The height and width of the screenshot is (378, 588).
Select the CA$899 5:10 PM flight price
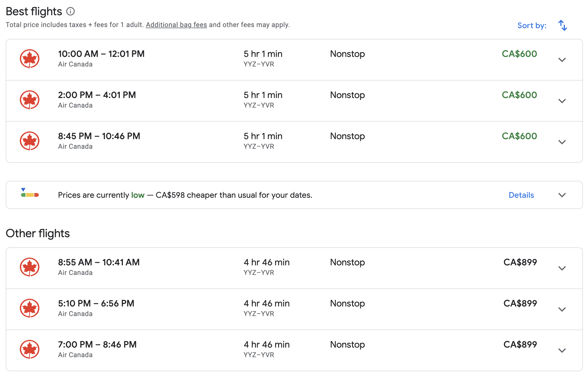click(x=520, y=303)
